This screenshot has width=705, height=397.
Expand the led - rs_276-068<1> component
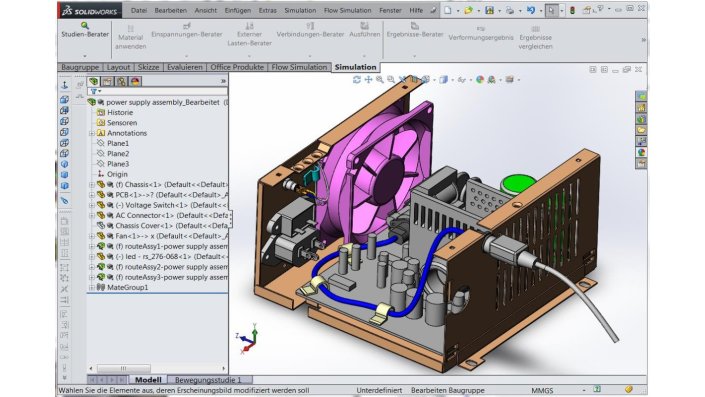(92, 257)
